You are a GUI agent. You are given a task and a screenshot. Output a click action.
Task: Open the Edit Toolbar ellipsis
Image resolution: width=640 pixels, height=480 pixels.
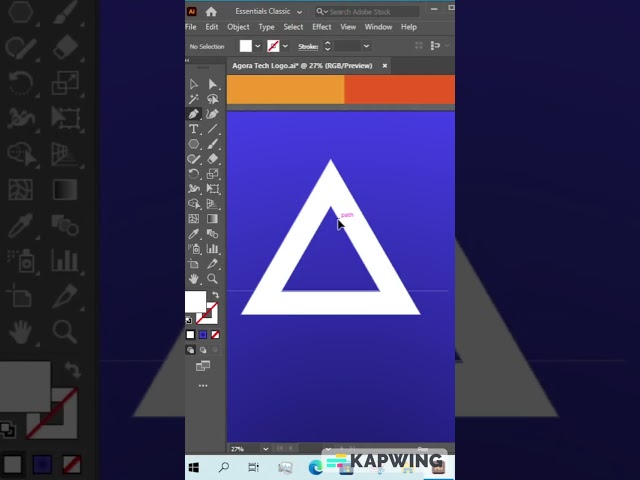tap(203, 385)
